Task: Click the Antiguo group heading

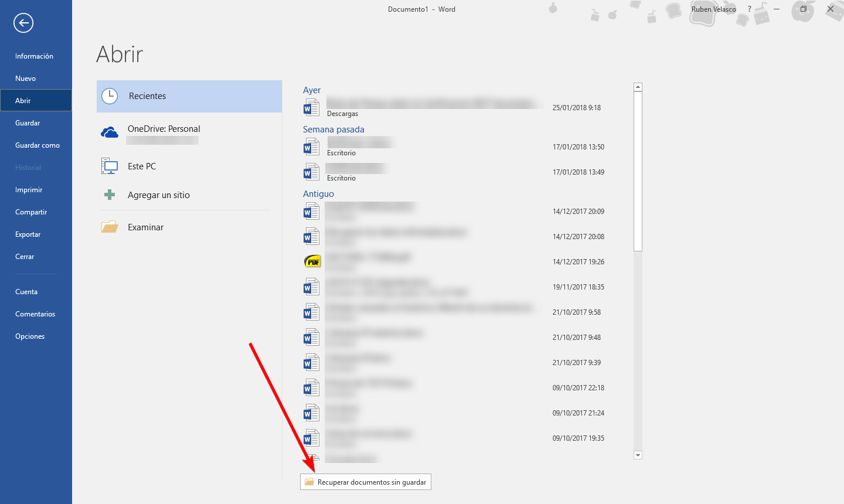Action: tap(318, 194)
